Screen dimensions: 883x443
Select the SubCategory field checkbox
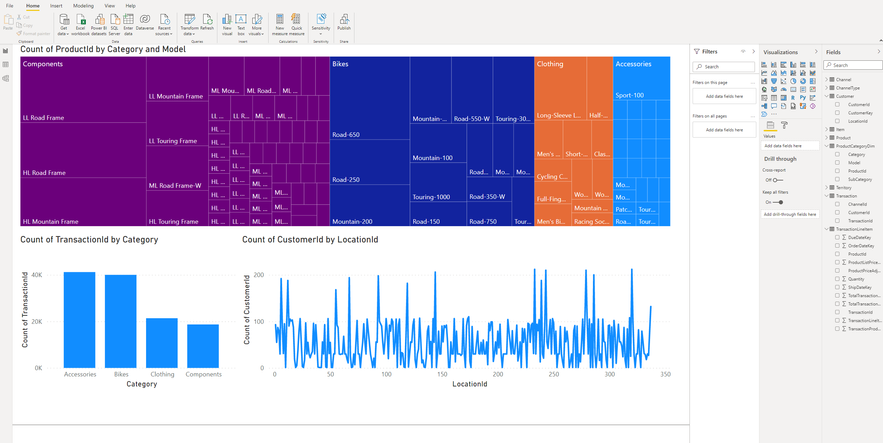point(837,179)
